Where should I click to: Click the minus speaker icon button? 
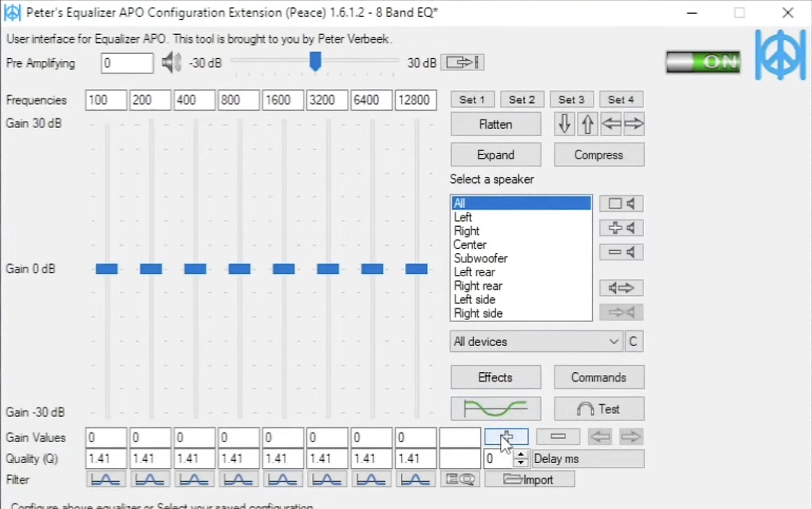[x=621, y=252]
